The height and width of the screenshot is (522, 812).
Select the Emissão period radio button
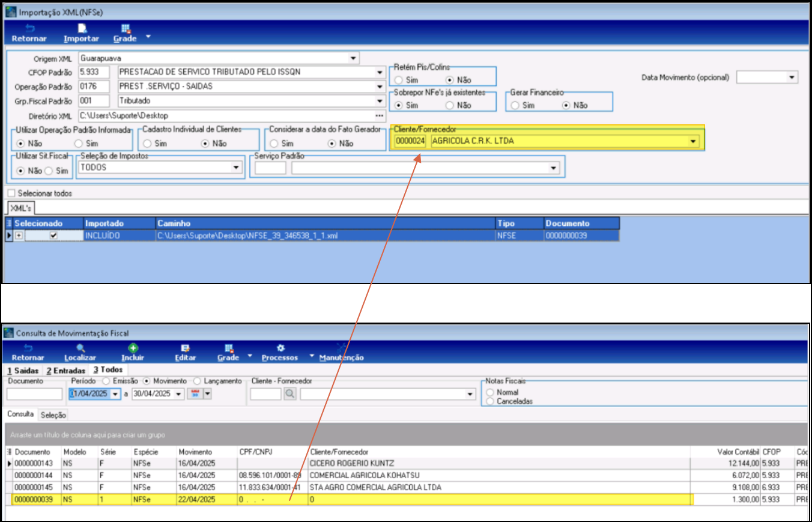pyautogui.click(x=106, y=381)
